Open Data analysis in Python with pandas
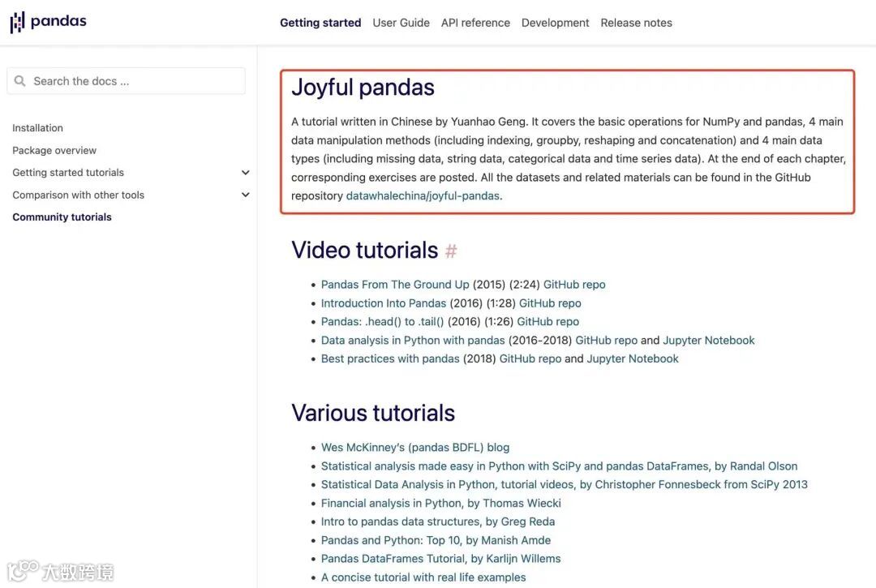The width and height of the screenshot is (876, 588). coord(413,341)
